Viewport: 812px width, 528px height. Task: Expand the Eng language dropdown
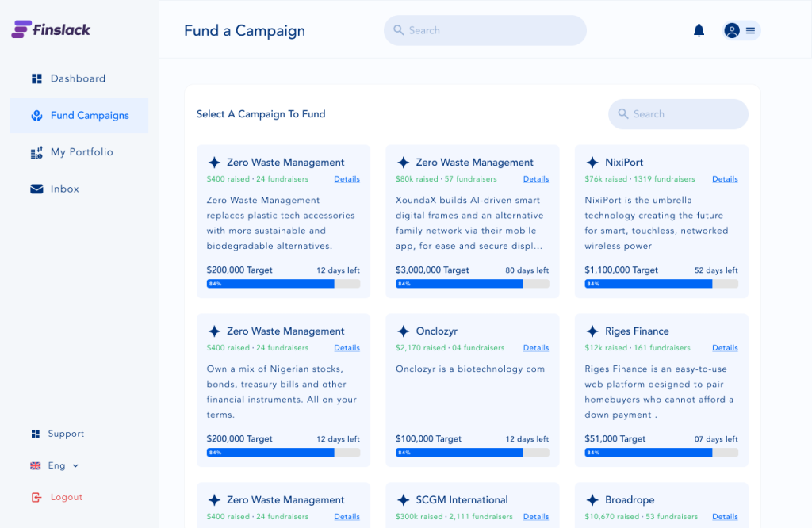(75, 465)
